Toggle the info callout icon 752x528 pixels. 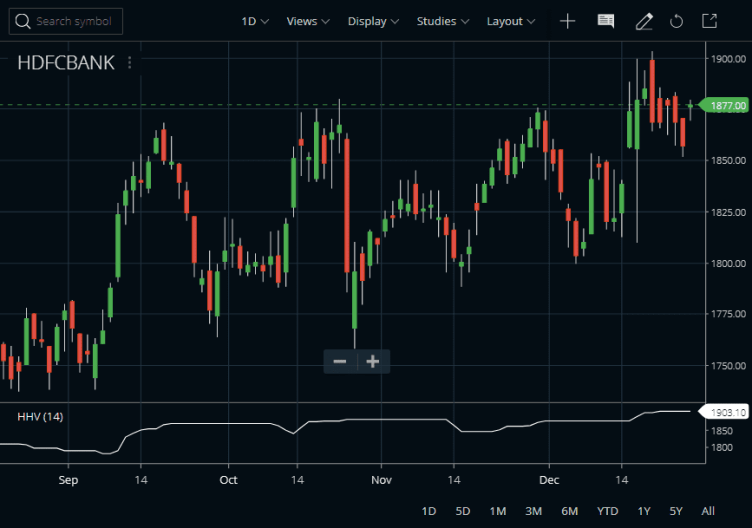(x=606, y=21)
